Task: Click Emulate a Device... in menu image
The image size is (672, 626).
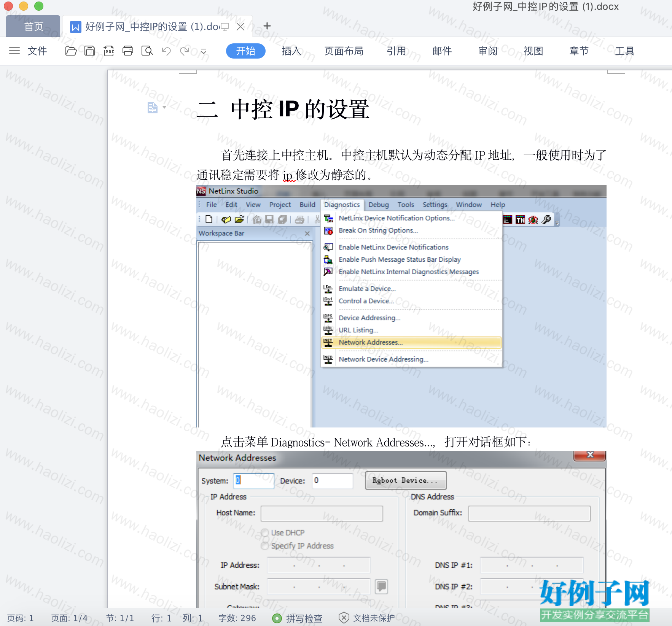Action: tap(367, 289)
